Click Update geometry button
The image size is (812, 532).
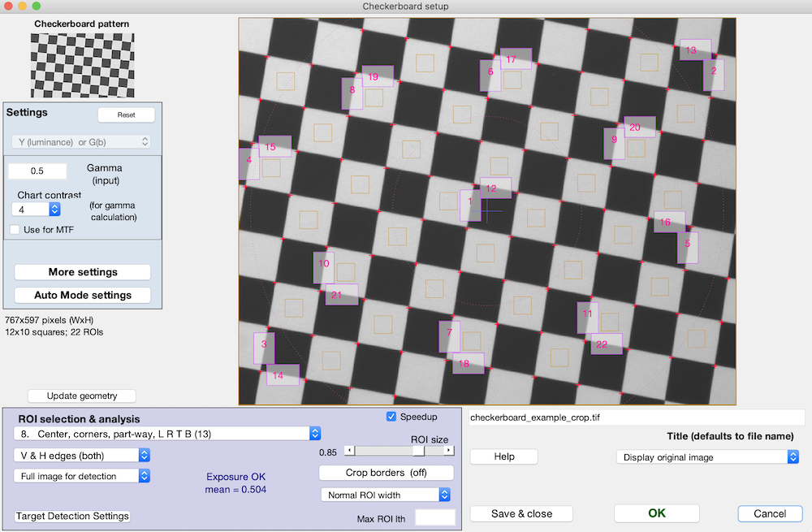pos(82,396)
